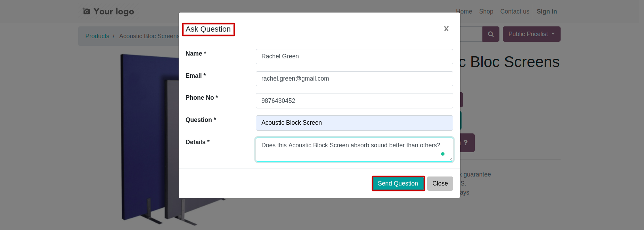
Task: Click the Products breadcrumb link
Action: (x=97, y=36)
